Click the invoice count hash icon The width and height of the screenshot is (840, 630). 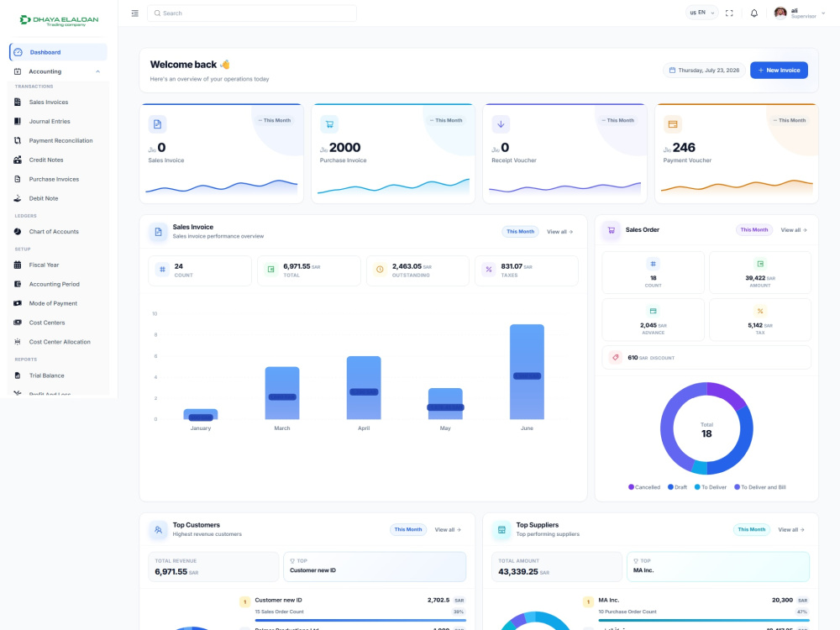162,270
